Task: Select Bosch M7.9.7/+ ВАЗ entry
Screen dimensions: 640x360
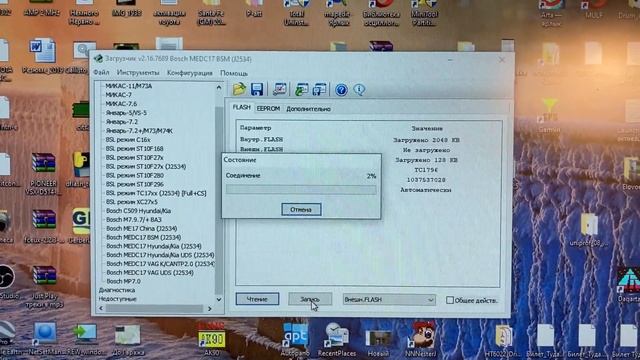Action: 133,220
